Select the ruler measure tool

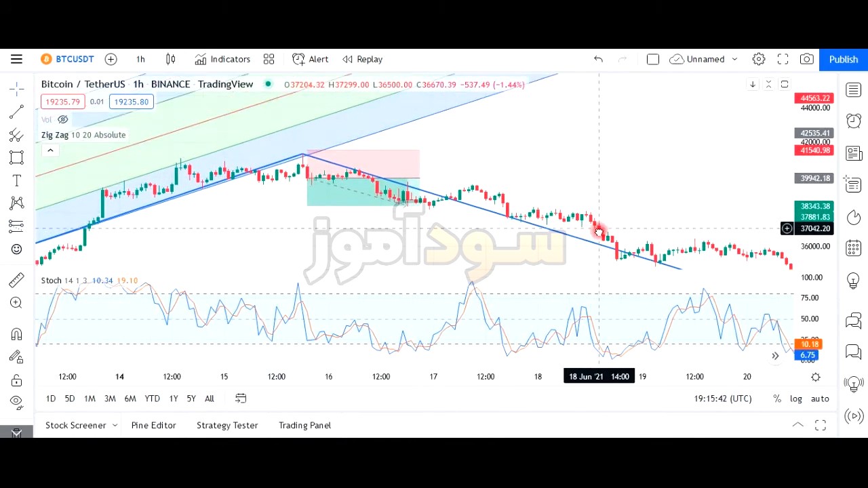(x=17, y=279)
